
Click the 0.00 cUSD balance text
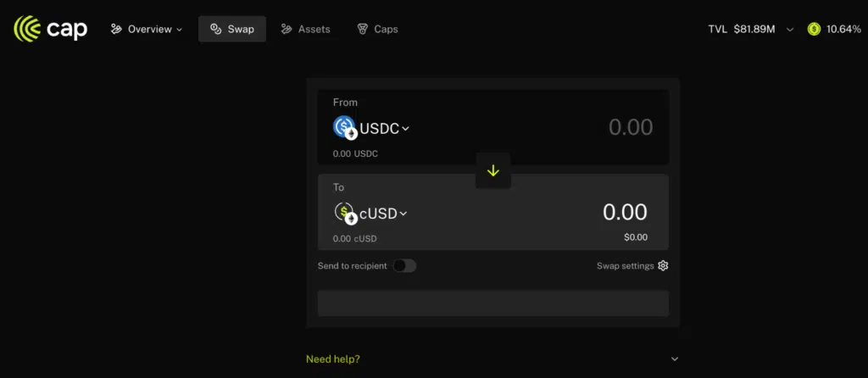(355, 239)
